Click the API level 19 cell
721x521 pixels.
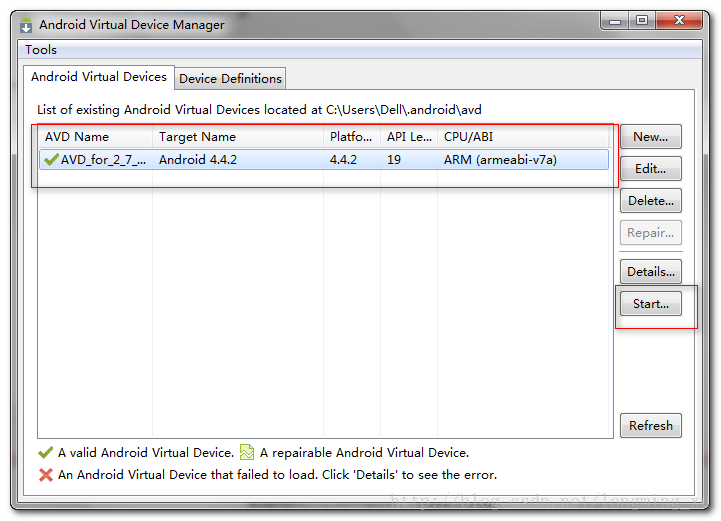tap(394, 160)
